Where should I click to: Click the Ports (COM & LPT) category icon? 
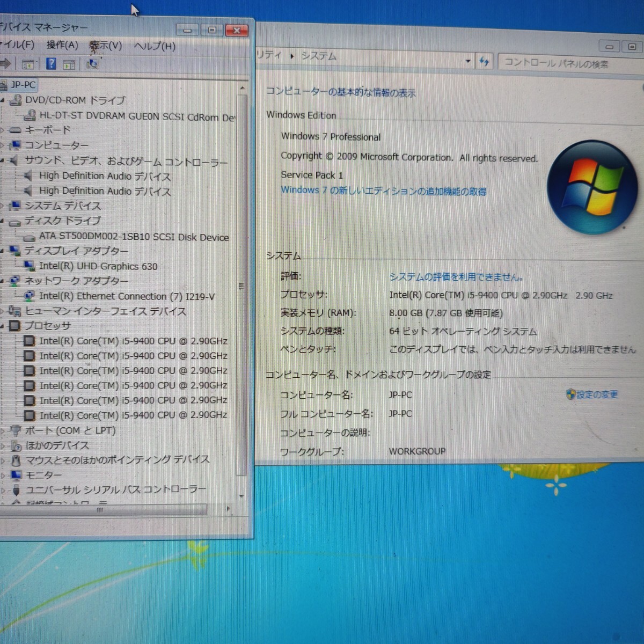pos(15,430)
